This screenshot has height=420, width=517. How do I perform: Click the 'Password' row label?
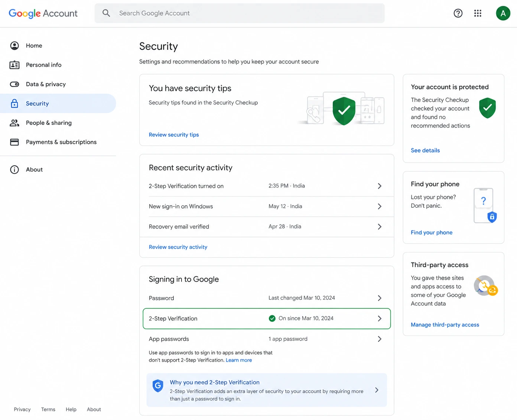pyautogui.click(x=161, y=298)
